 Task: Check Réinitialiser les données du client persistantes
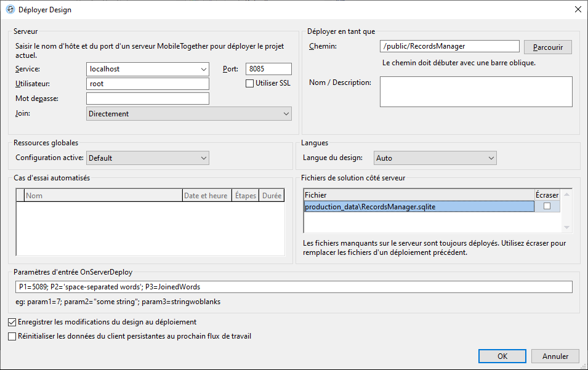point(12,337)
